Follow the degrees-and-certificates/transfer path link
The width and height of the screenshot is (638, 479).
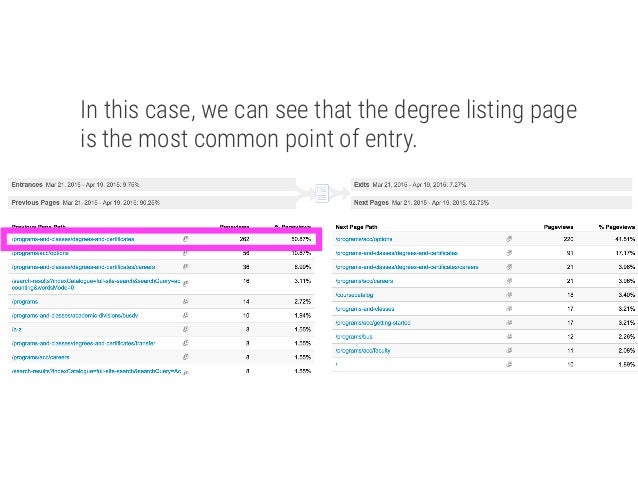click(83, 343)
